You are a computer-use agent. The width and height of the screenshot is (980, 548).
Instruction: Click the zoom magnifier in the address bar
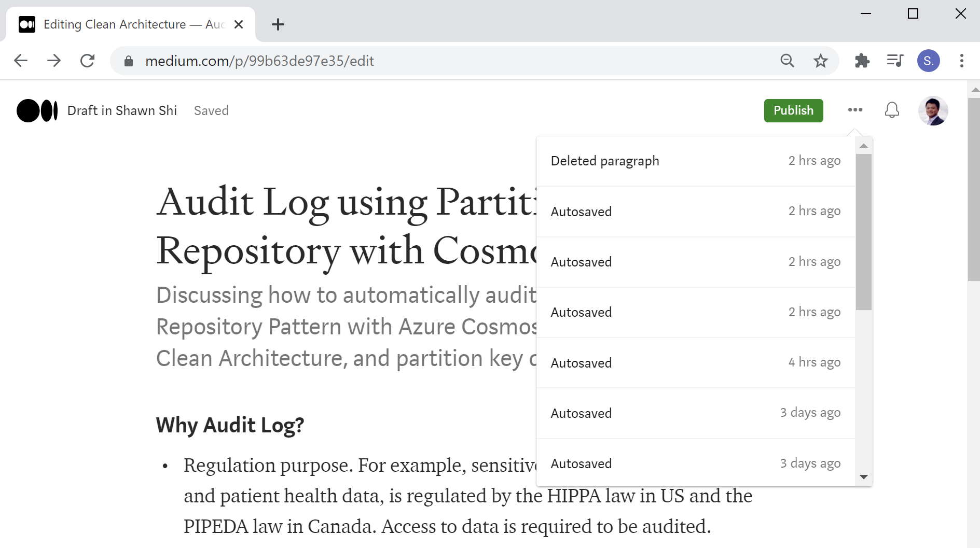point(788,61)
